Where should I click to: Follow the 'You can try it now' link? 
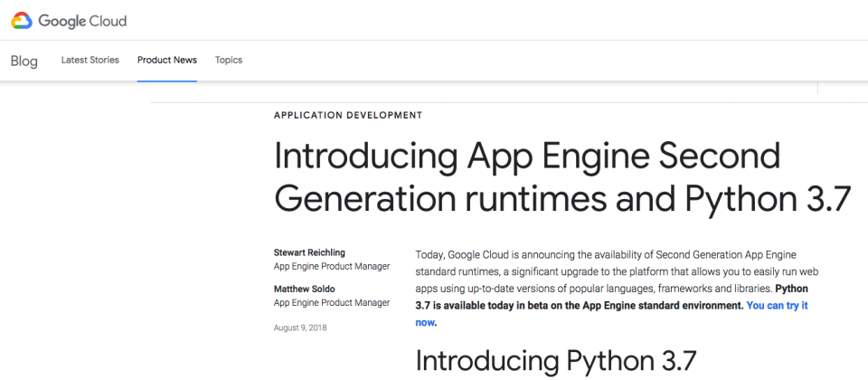[776, 306]
